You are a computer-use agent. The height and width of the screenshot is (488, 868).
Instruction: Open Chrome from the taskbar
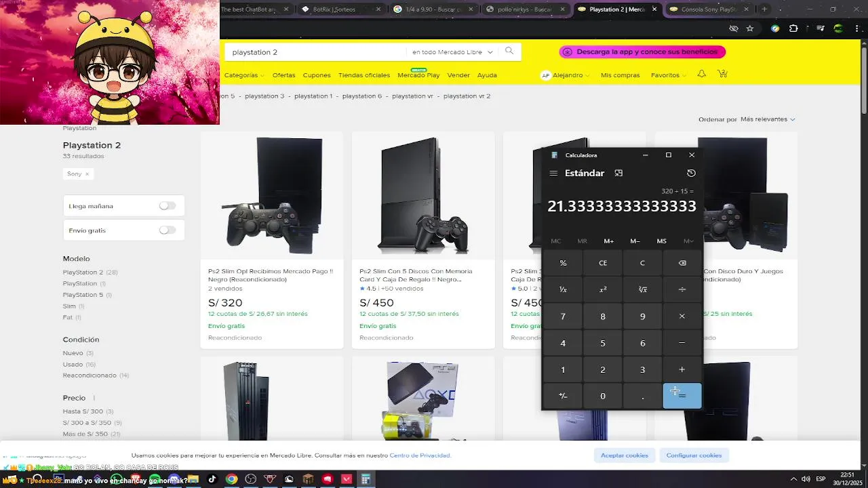231,479
